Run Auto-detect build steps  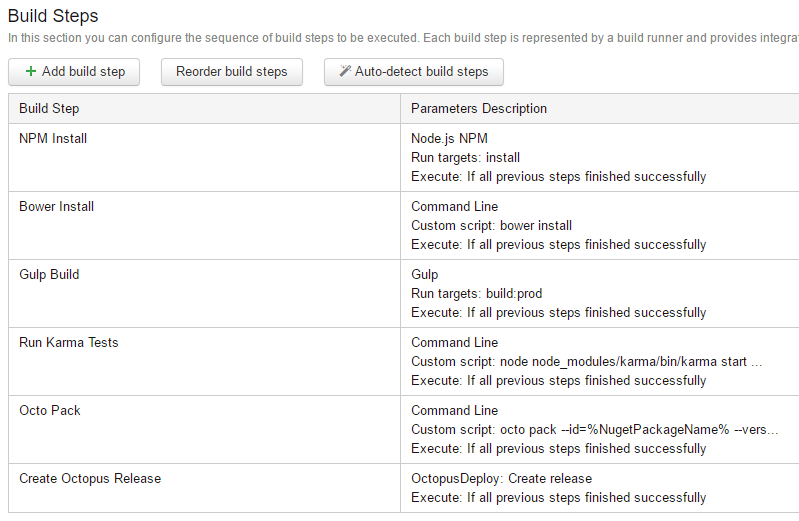click(x=414, y=72)
